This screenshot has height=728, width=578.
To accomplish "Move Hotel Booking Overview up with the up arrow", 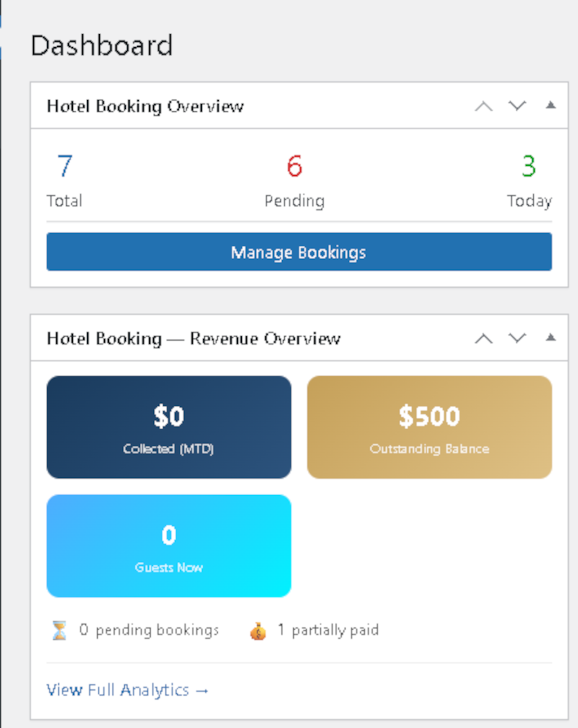I will [x=484, y=106].
